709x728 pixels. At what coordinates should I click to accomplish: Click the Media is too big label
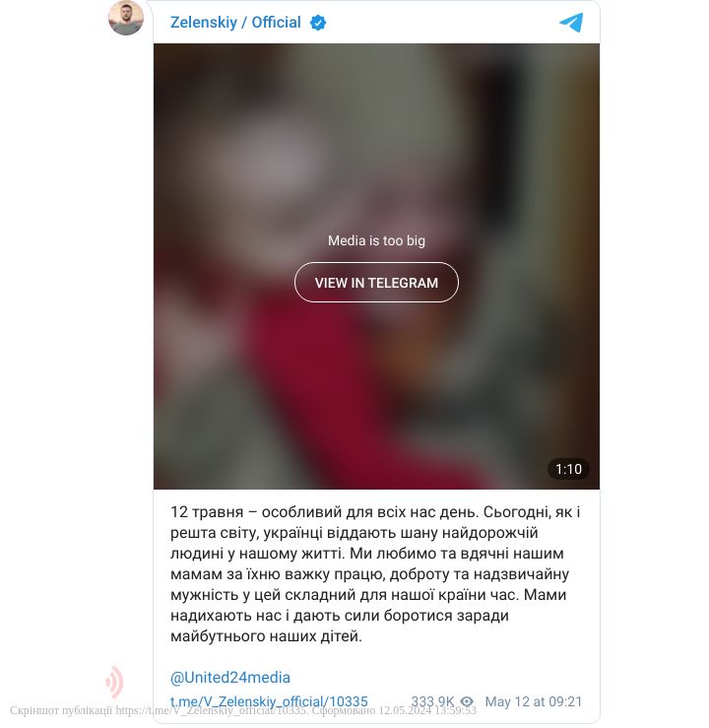pyautogui.click(x=376, y=240)
